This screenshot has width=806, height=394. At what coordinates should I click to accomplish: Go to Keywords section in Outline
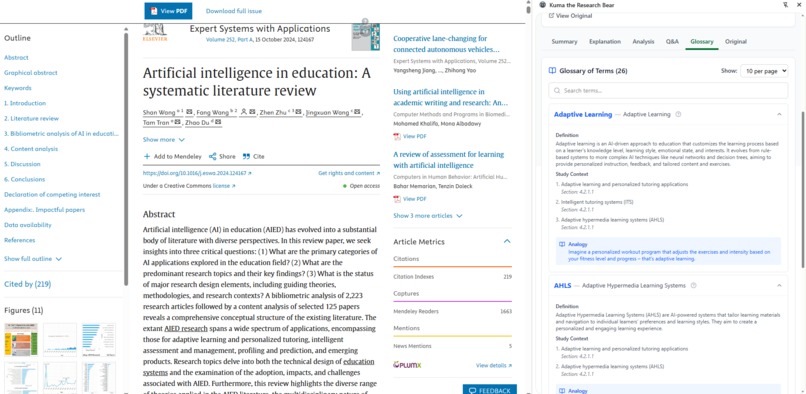(18, 88)
